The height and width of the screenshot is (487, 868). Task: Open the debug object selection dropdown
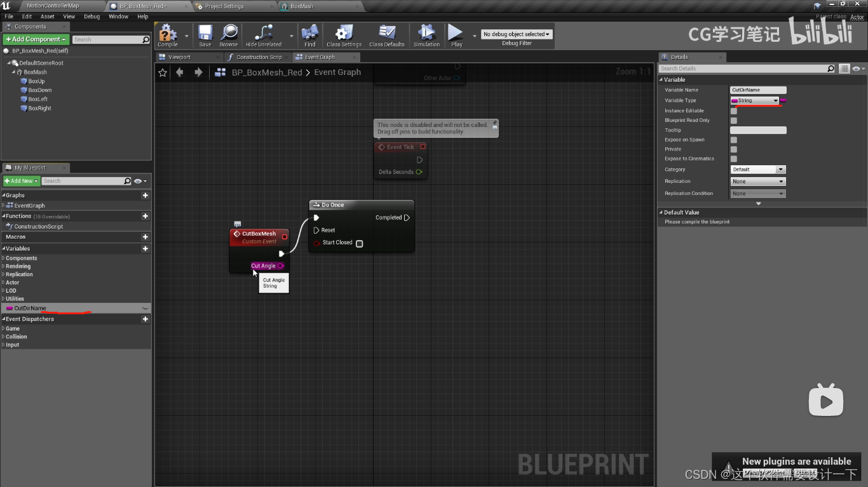click(x=517, y=34)
